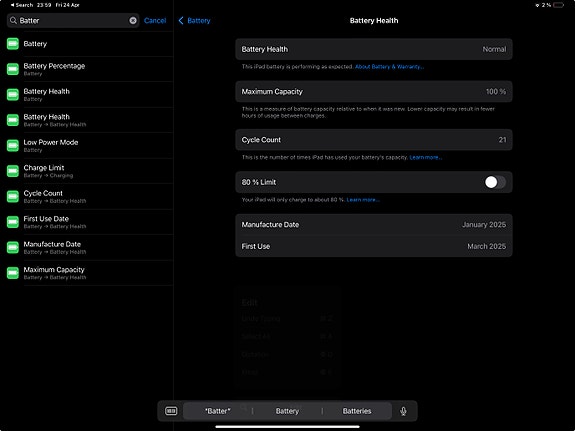This screenshot has height=431, width=575.
Task: Tap the magnifying glass search icon
Action: pyautogui.click(x=13, y=21)
